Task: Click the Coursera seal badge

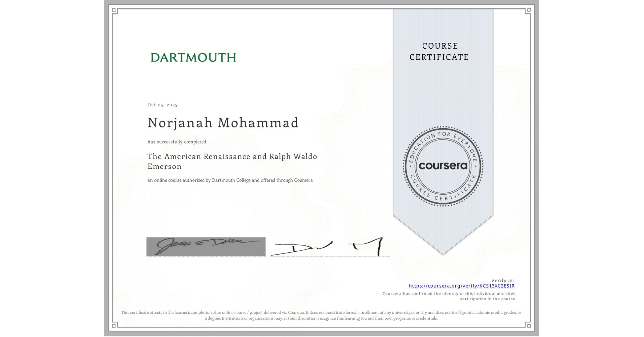Action: [443, 166]
